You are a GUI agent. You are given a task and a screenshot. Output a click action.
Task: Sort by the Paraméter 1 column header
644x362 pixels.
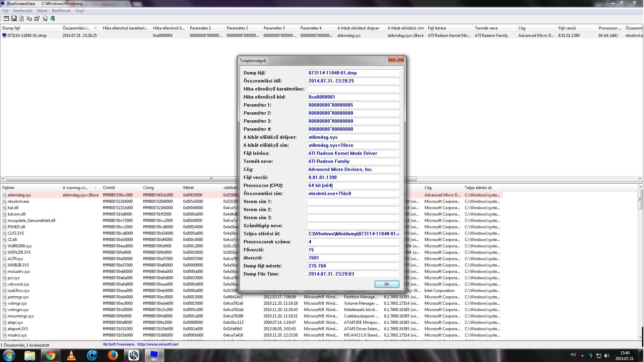click(x=206, y=28)
